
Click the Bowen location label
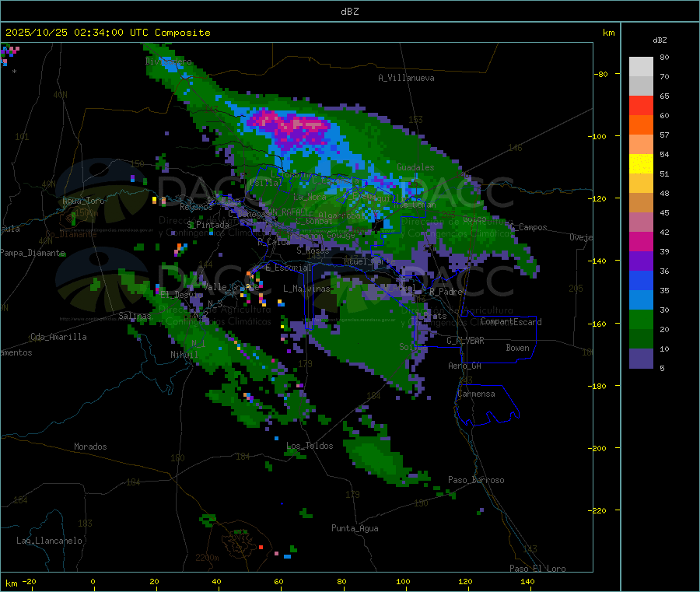(x=517, y=348)
